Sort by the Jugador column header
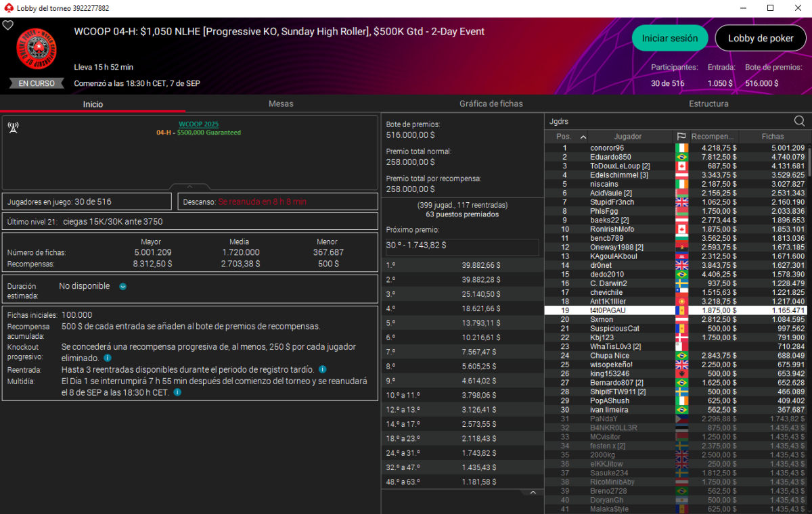 [628, 137]
